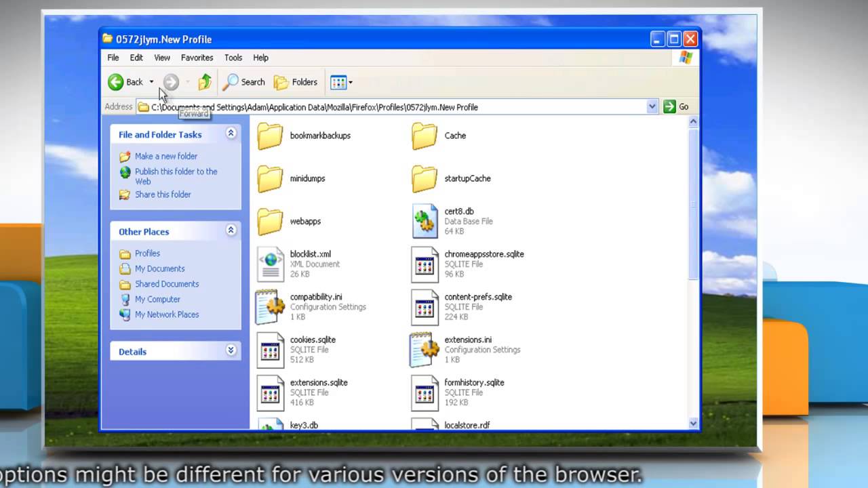Open Views dropdown arrow
Viewport: 868px width, 488px height.
click(x=351, y=83)
